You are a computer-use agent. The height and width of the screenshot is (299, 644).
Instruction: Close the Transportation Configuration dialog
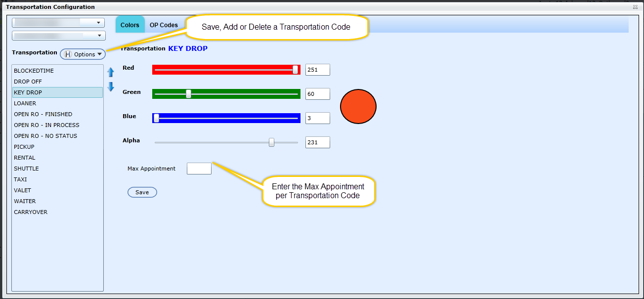pyautogui.click(x=635, y=7)
